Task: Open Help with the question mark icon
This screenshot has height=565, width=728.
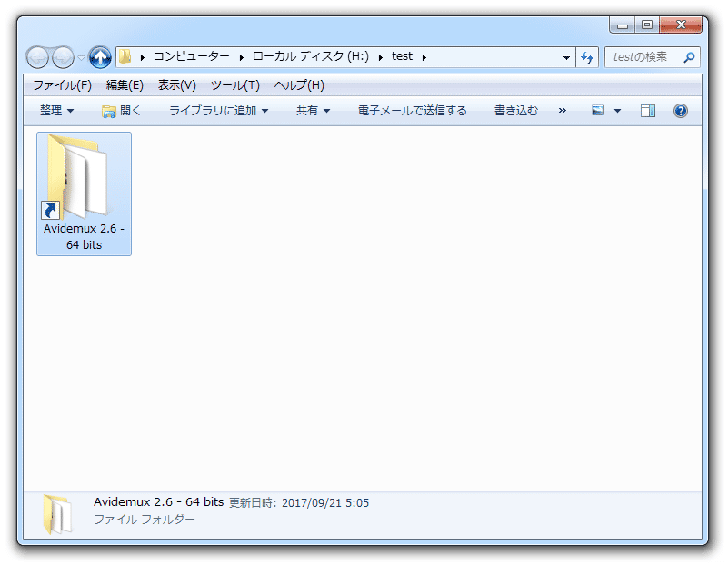Action: [681, 111]
